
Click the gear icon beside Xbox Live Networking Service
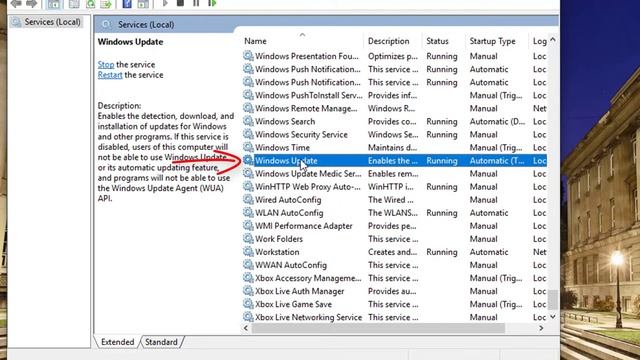click(248, 317)
